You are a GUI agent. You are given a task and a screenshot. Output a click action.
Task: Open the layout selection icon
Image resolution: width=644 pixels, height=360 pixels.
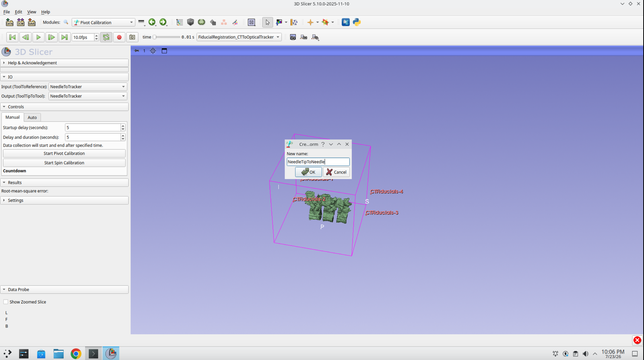(x=252, y=23)
